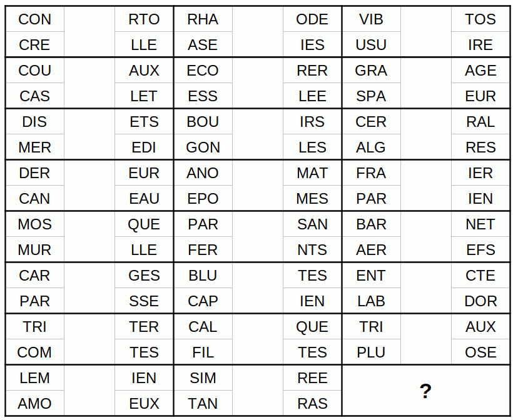The height and width of the screenshot is (420, 513).
Task: Click the MAT cell
Action: click(x=312, y=173)
